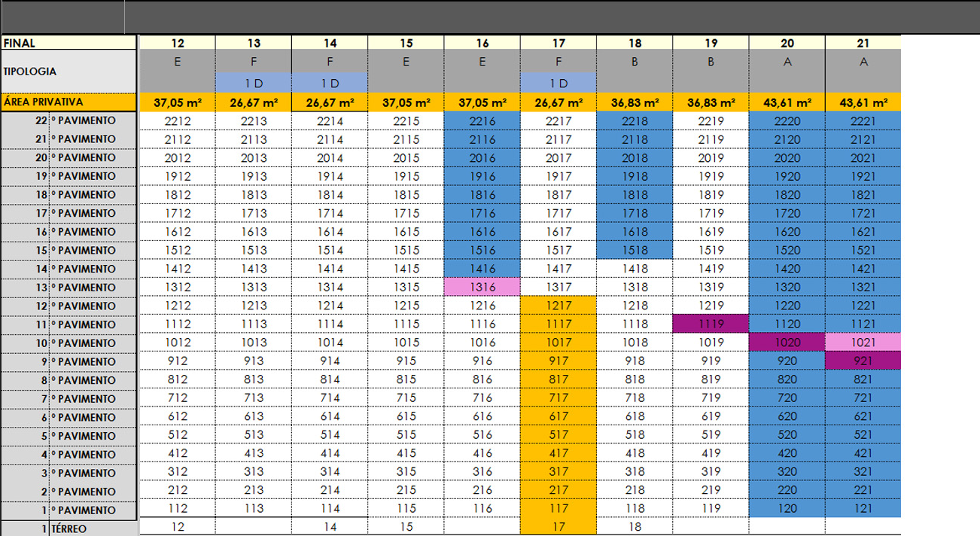Image resolution: width=980 pixels, height=536 pixels.
Task: Click unit 1518 in blue
Action: pos(634,250)
